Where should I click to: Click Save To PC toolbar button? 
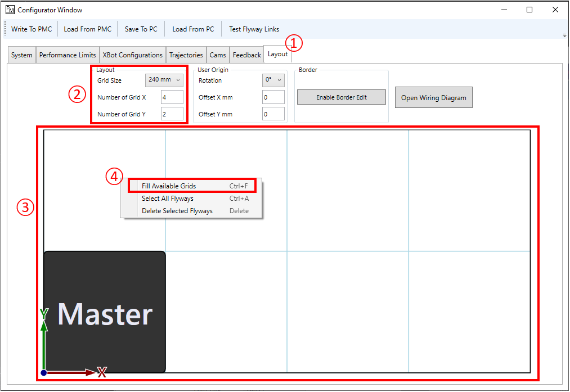click(x=141, y=29)
